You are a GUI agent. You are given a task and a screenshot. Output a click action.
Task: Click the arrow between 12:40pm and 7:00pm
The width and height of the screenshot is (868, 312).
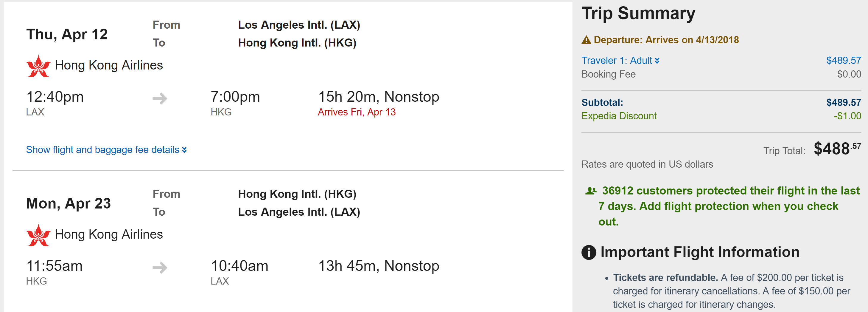[x=160, y=98]
